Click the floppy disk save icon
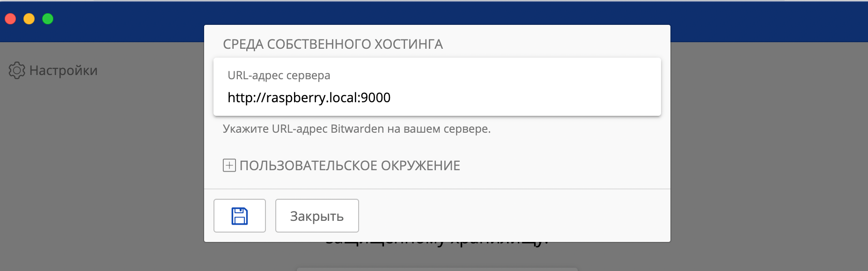Screen dimensions: 868x271 tap(239, 216)
